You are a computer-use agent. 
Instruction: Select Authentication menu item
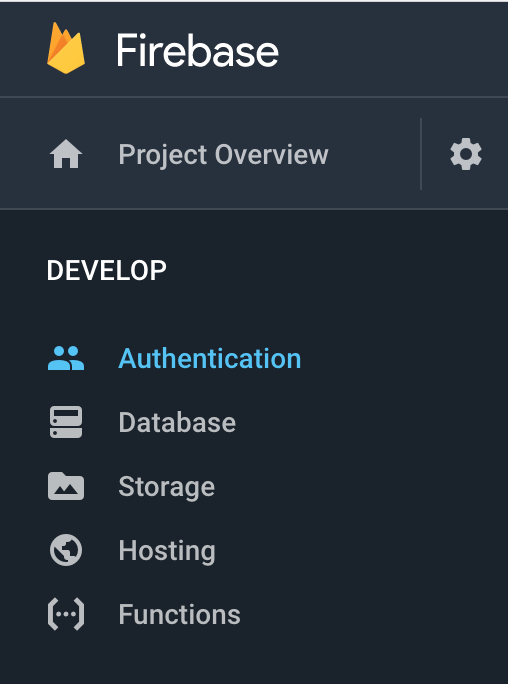(210, 359)
